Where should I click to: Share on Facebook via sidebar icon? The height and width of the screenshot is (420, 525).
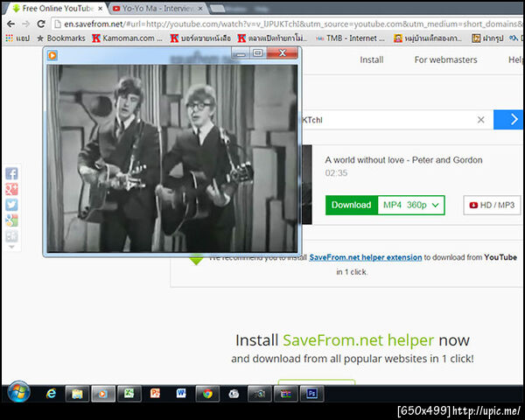[x=11, y=173]
